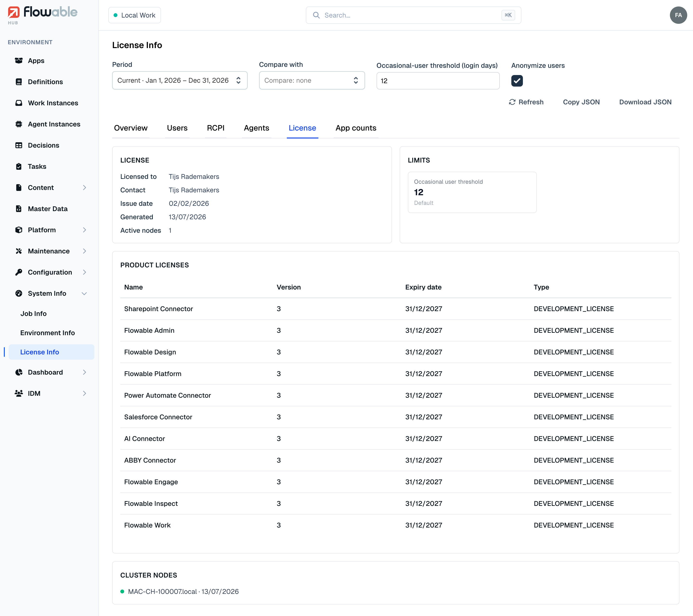The width and height of the screenshot is (693, 616).
Task: Expand the Platform submenu chevron
Action: pyautogui.click(x=84, y=230)
